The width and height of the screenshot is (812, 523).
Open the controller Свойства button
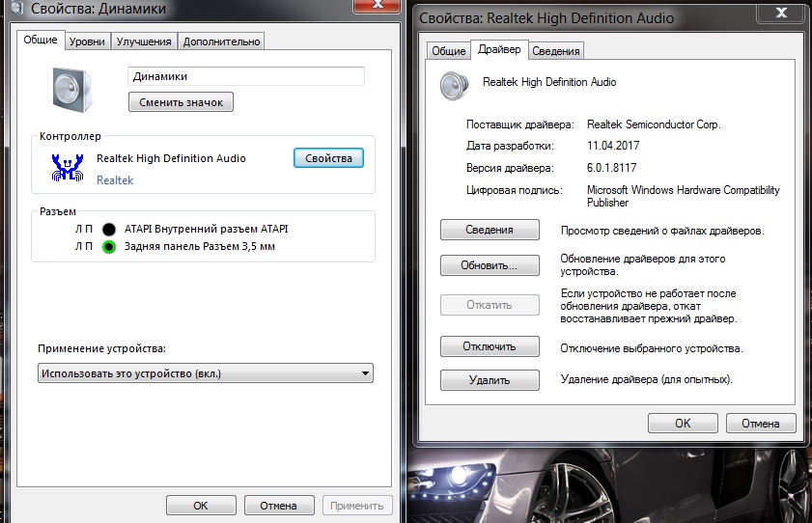328,158
